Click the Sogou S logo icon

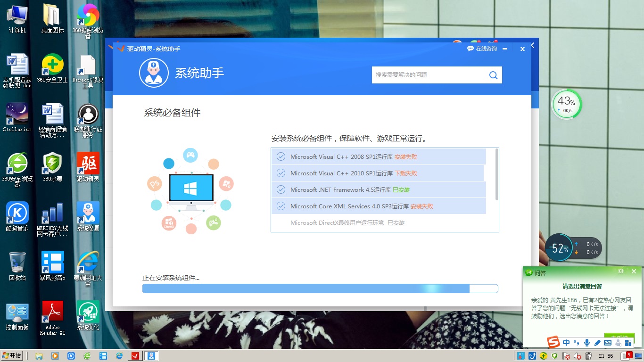click(553, 343)
